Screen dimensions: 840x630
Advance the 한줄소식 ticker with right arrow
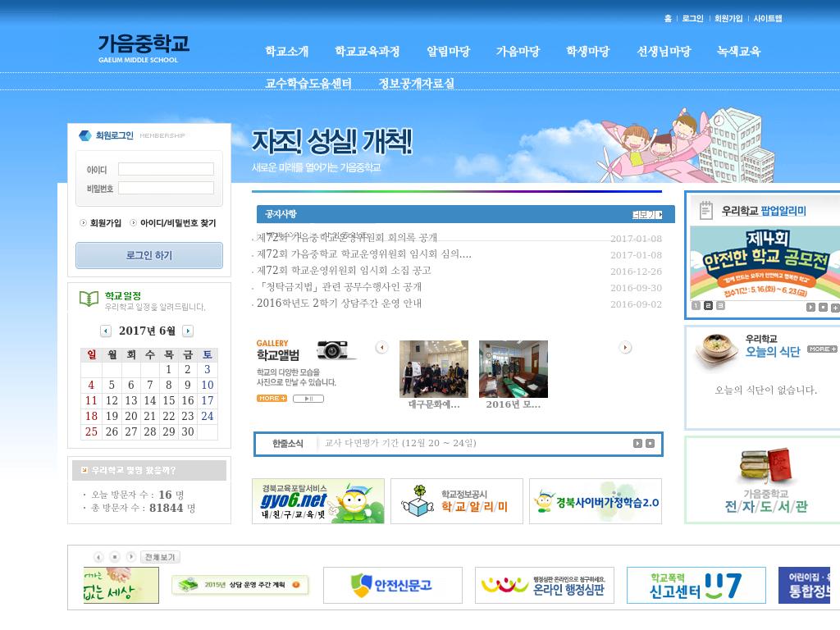(637, 443)
